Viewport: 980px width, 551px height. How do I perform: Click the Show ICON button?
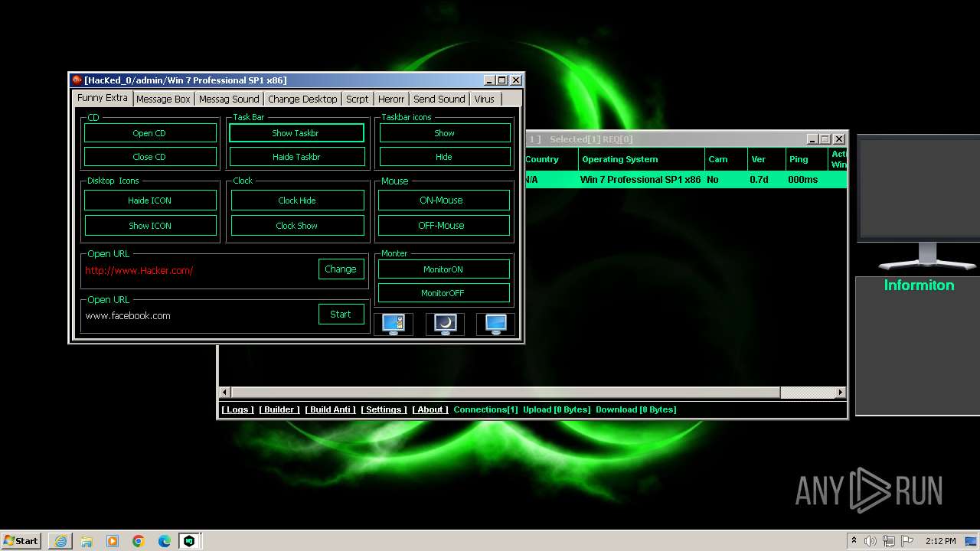[x=150, y=226]
